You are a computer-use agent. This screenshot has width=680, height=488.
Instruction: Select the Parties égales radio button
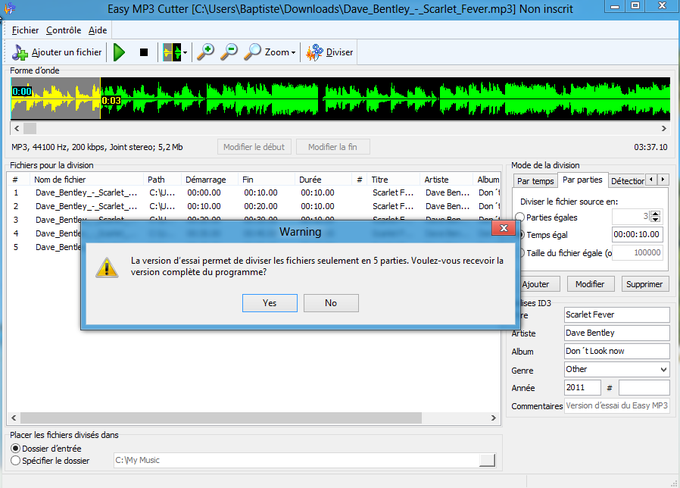[520, 217]
